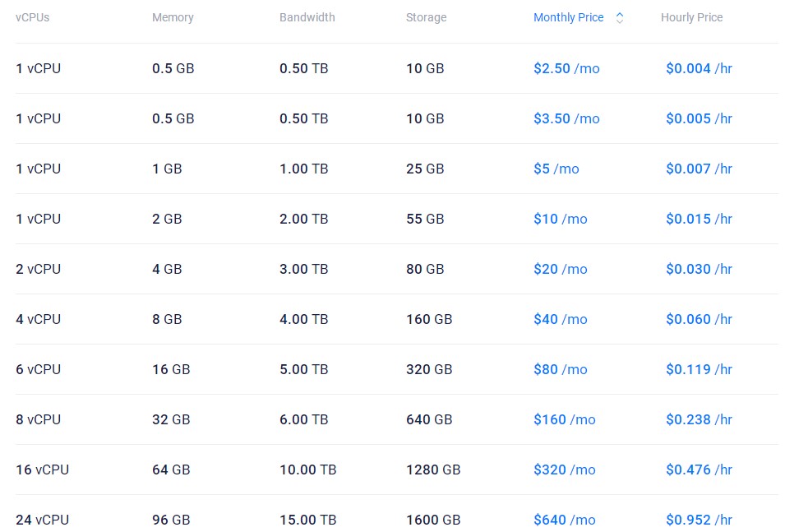Open the $0.119 /hr hourly rate link
The width and height of the screenshot is (785, 532).
pyautogui.click(x=699, y=369)
